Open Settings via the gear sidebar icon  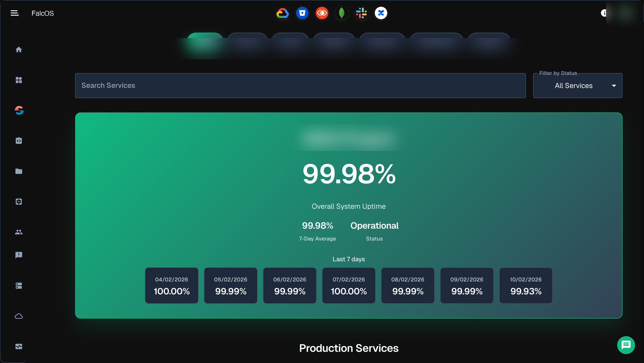coord(19,202)
